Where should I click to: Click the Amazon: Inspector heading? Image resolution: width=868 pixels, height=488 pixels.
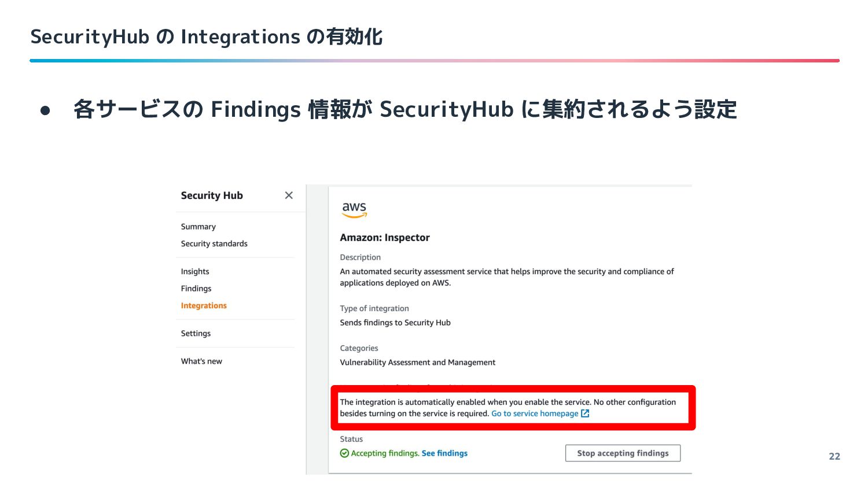click(385, 238)
